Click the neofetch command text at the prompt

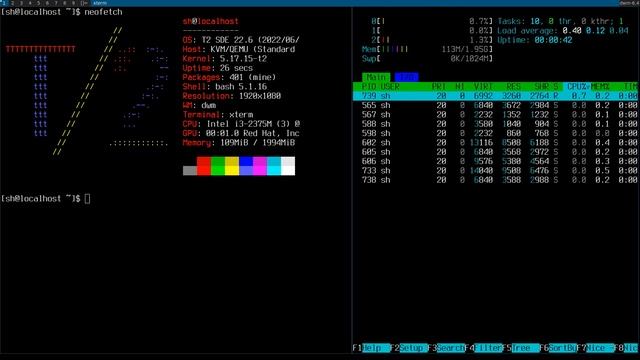point(103,12)
